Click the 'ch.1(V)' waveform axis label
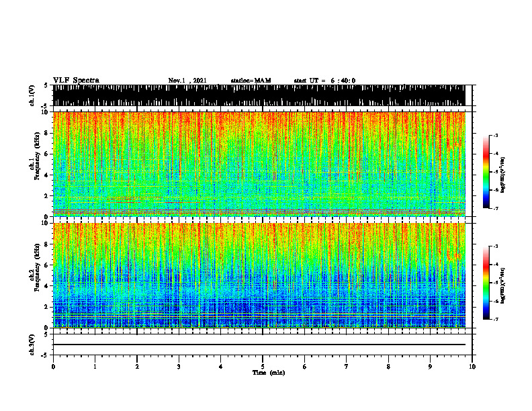The width and height of the screenshot is (532, 411). point(32,95)
